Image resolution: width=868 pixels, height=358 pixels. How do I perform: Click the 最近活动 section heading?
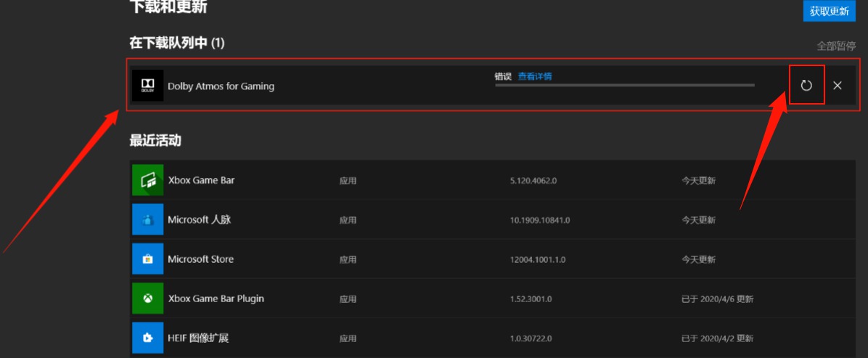tap(155, 140)
